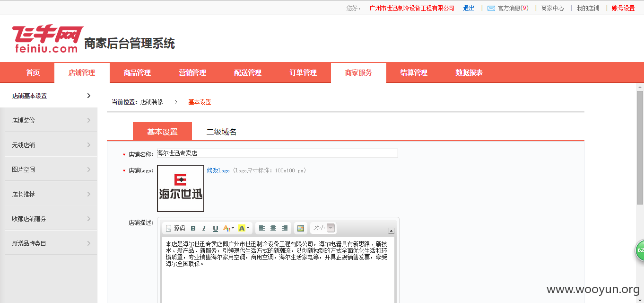Screen dimensions: 644x303
Task: Toggle bold formatting in the description editor
Action: 193,228
